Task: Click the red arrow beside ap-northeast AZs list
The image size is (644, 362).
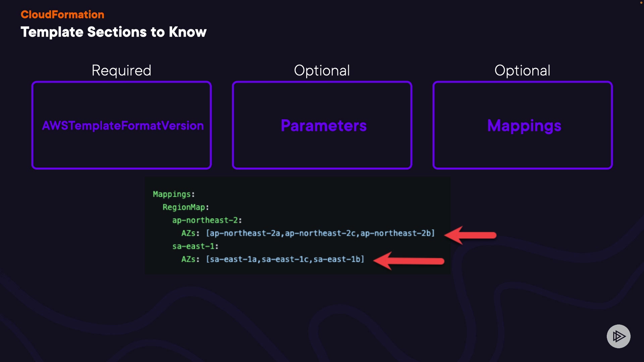Action: 471,235
